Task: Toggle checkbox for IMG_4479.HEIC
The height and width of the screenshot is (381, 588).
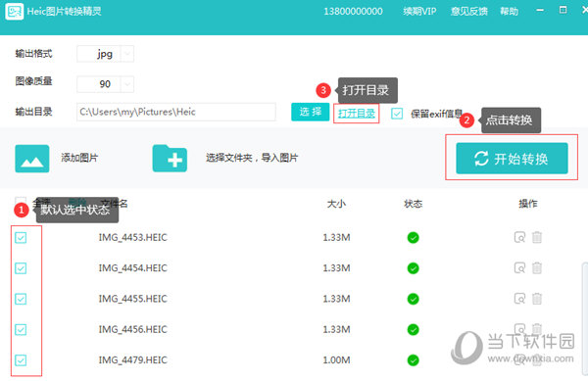Action: [21, 360]
